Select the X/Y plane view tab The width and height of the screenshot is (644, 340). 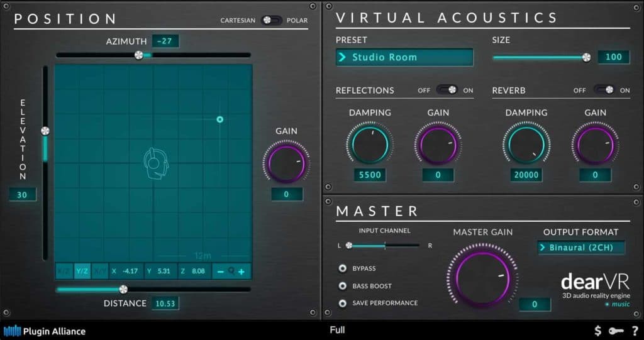pyautogui.click(x=100, y=271)
